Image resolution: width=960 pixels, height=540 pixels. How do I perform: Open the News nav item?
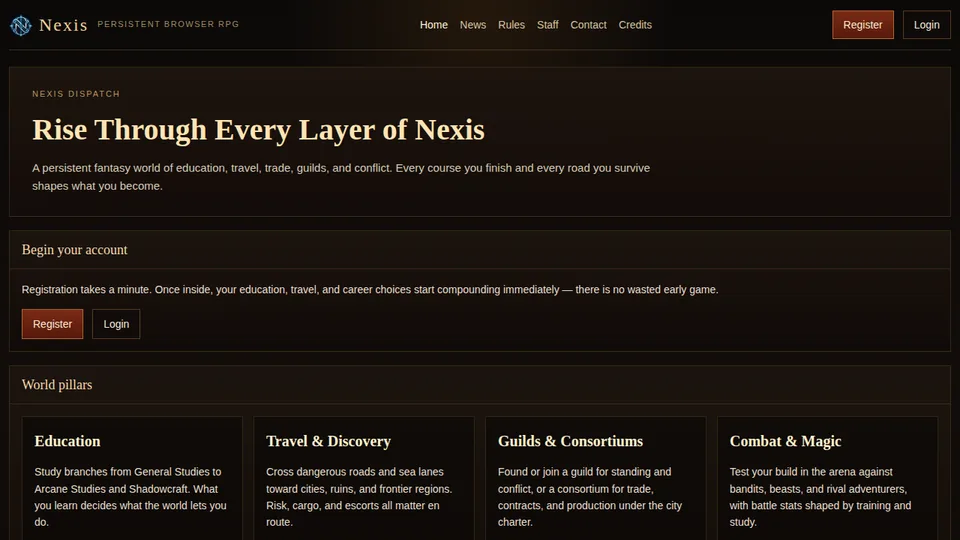click(x=473, y=25)
